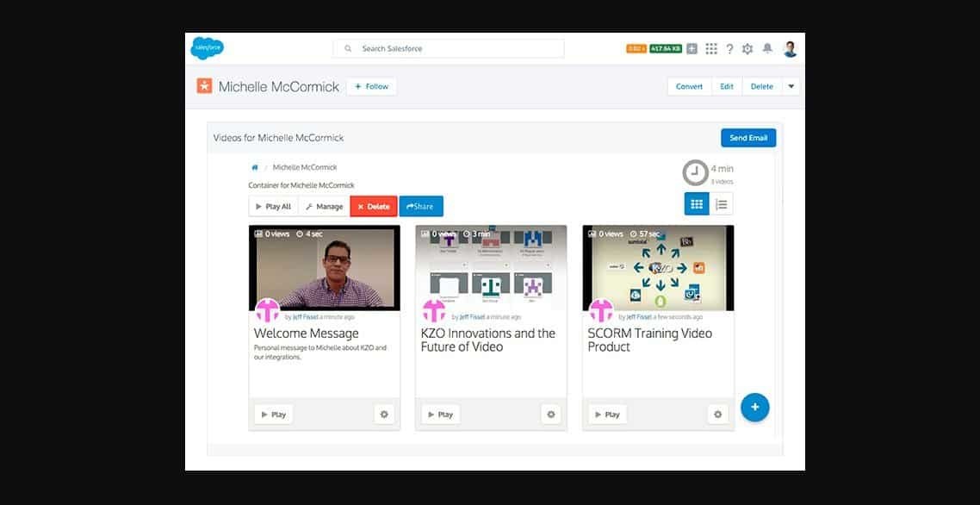
Task: Click the Manage toolbar button
Action: (324, 207)
